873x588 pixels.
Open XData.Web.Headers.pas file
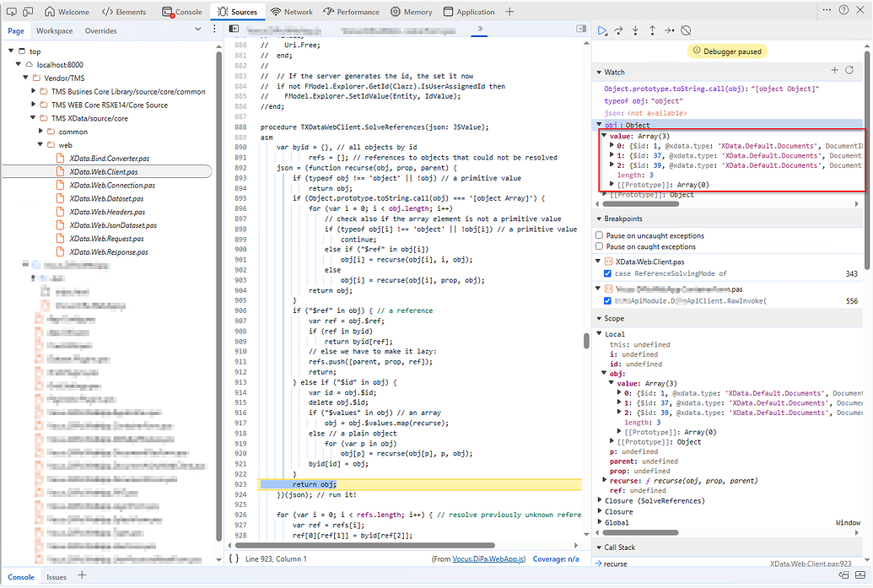pos(107,212)
